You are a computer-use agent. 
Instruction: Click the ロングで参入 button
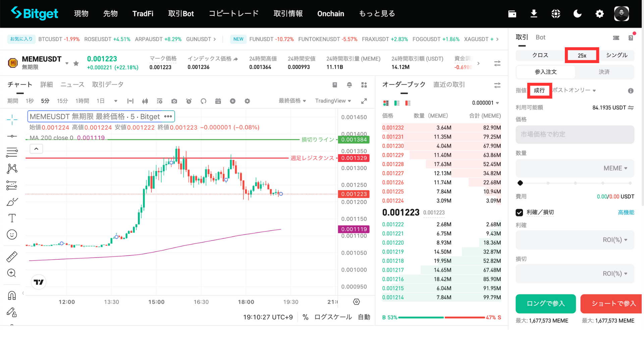pos(545,304)
